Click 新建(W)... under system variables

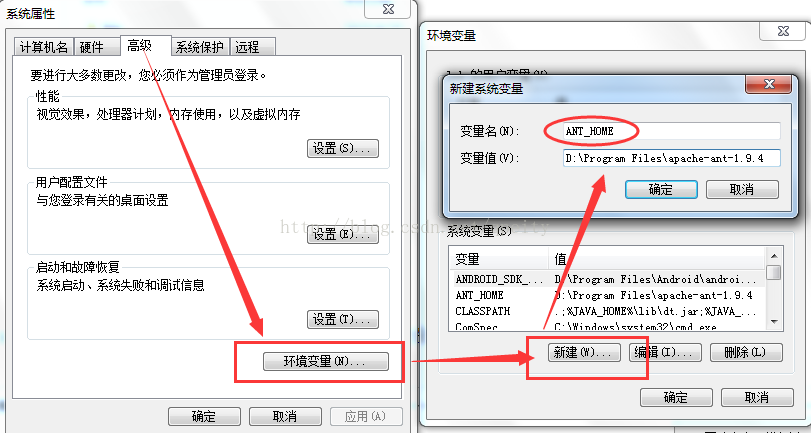click(x=584, y=352)
